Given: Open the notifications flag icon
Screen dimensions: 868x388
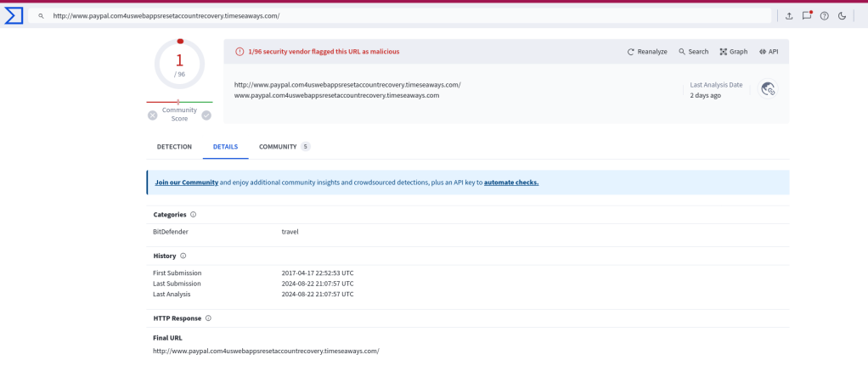Looking at the screenshot, I should tap(807, 16).
